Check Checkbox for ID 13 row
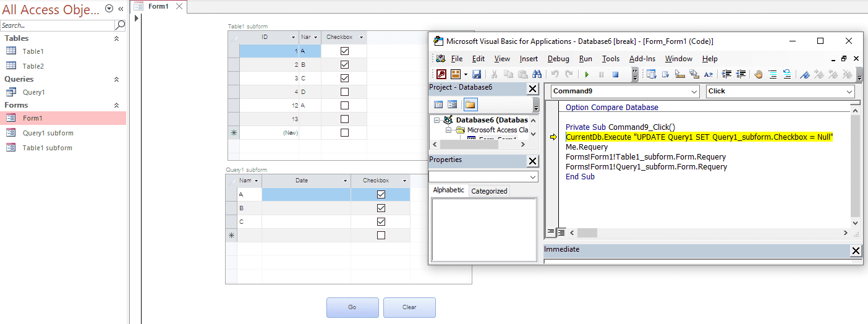Viewport: 868px width, 324px height. click(344, 119)
